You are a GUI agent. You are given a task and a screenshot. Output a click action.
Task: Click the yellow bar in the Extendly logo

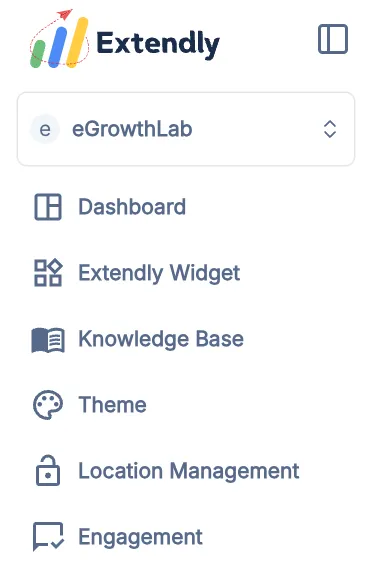78,42
